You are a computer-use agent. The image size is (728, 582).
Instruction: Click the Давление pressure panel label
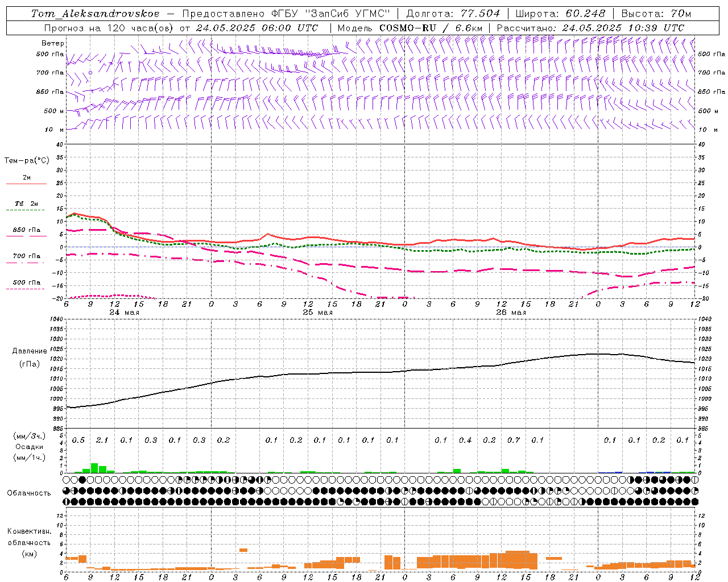[x=30, y=351]
